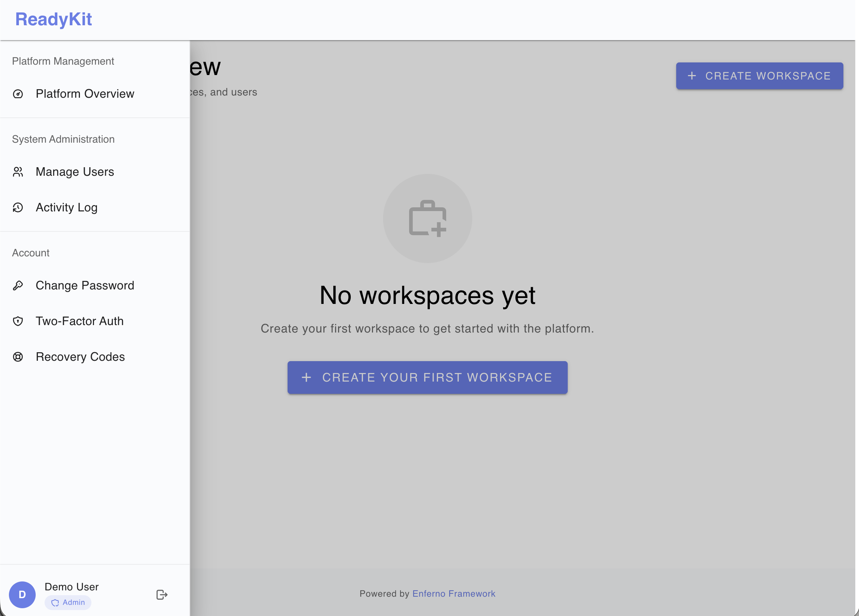Navigate to Activity Log in the sidebar
This screenshot has width=859, height=616.
67,208
